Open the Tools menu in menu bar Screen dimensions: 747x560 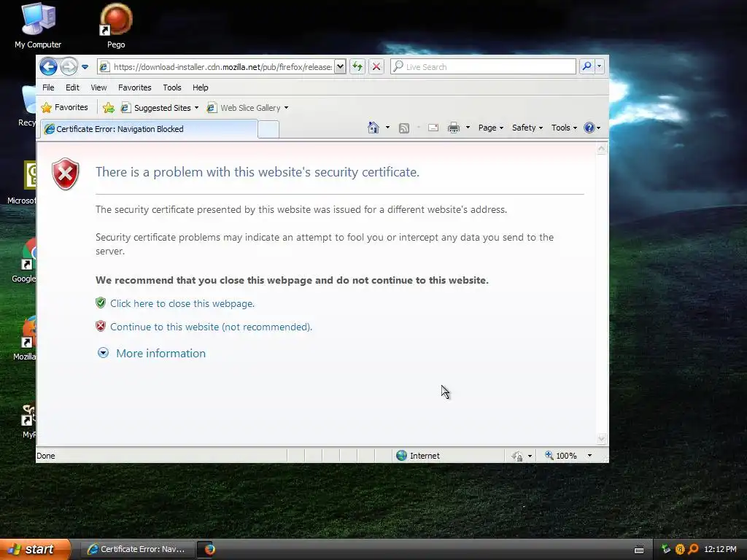click(172, 87)
